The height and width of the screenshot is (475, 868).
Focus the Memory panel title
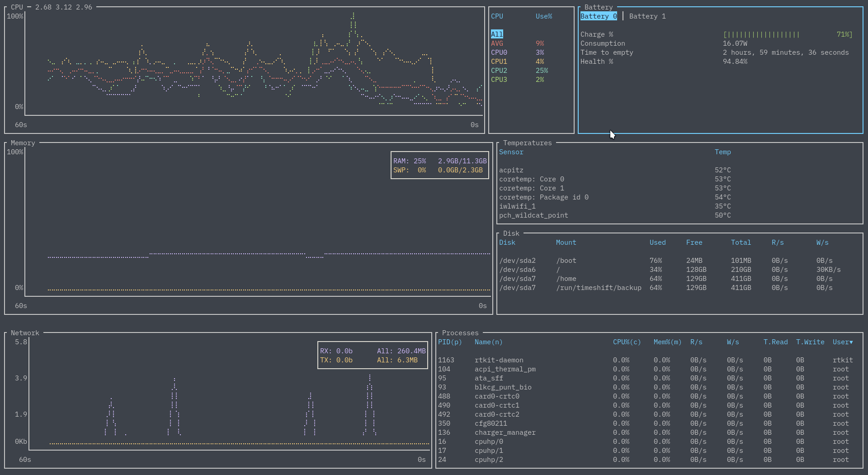(23, 143)
